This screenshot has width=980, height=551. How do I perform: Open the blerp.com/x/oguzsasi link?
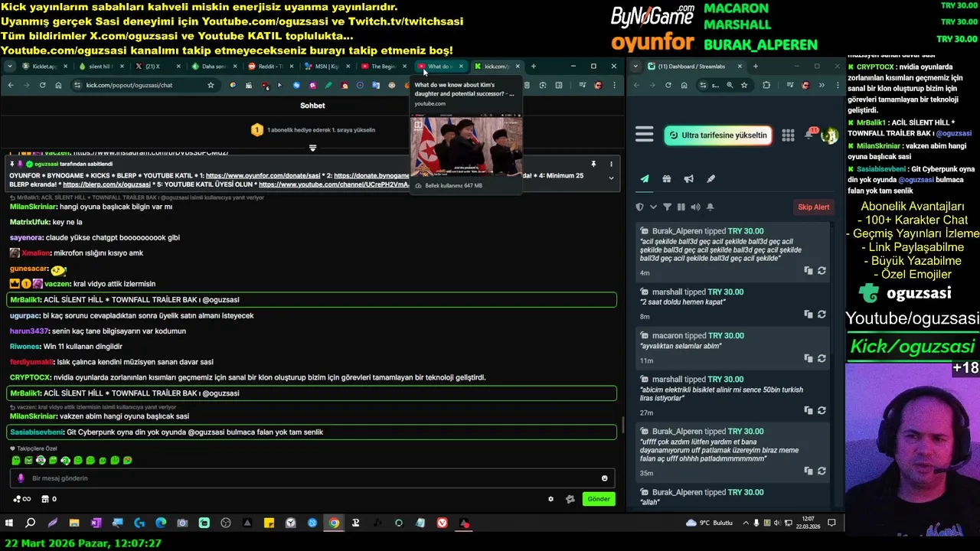pos(106,184)
